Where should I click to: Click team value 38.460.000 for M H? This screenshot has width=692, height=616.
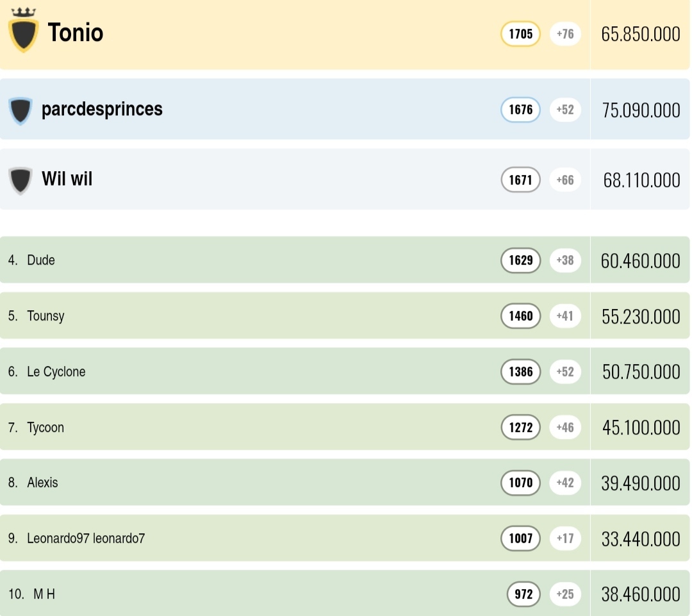tap(640, 595)
